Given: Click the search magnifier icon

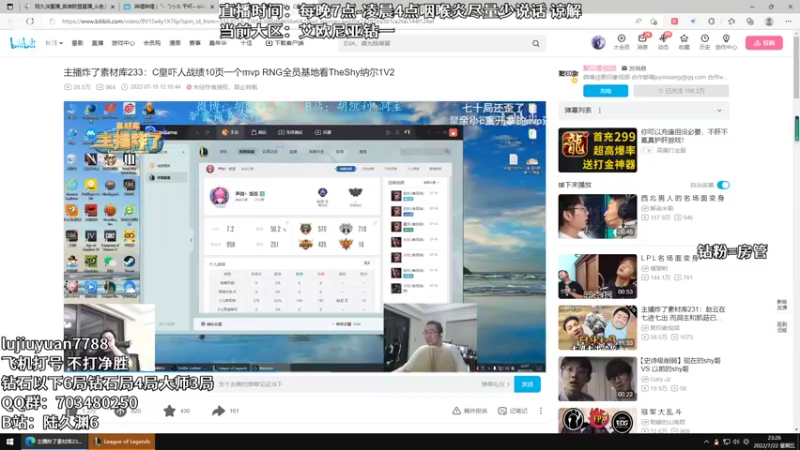Looking at the screenshot, I should 536,43.
